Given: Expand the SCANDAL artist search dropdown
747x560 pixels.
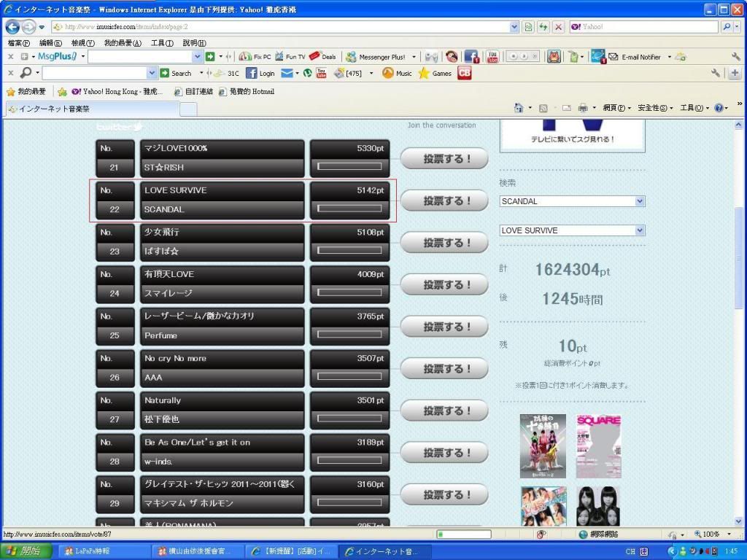Looking at the screenshot, I should pos(640,201).
